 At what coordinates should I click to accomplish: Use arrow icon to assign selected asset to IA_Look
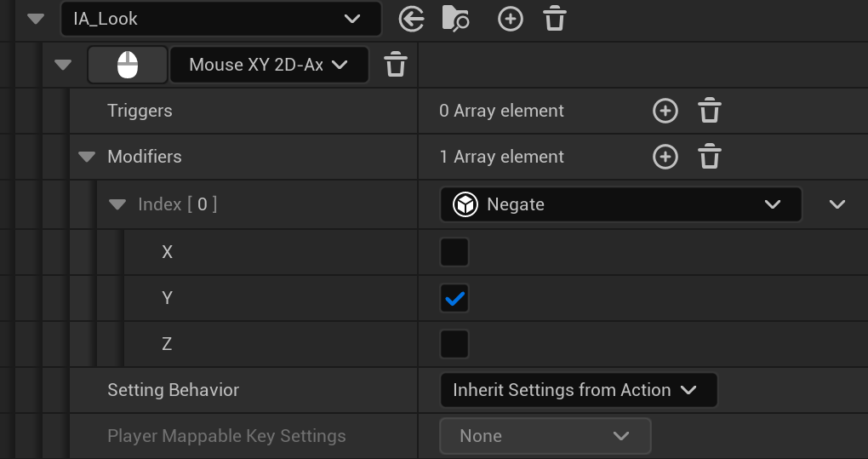412,19
